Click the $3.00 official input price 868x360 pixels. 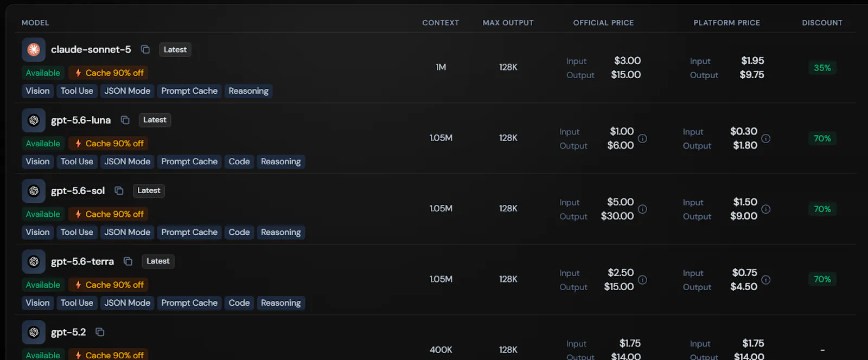tap(628, 61)
